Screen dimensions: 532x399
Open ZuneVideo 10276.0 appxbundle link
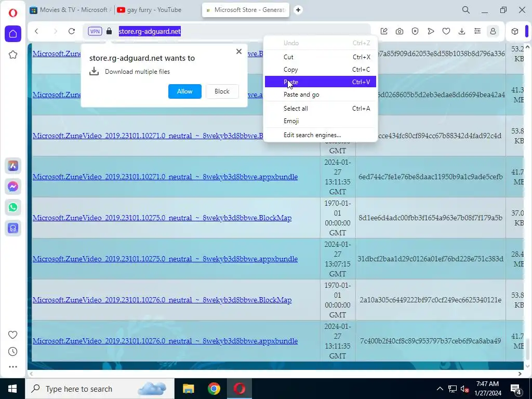pyautogui.click(x=165, y=341)
